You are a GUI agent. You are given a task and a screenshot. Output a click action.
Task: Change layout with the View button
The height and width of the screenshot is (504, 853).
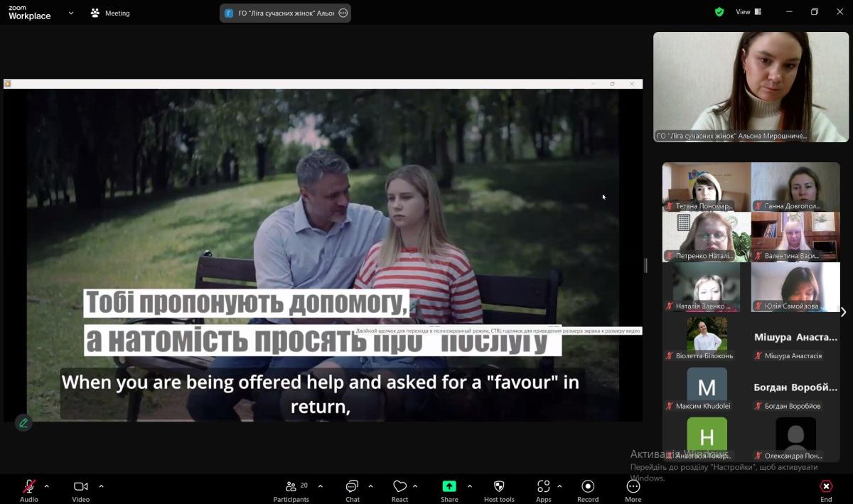point(748,12)
